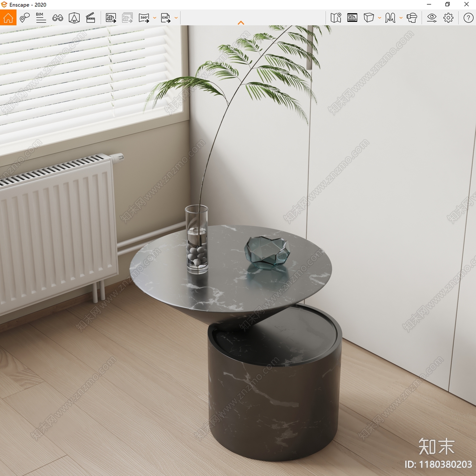Screen dimensions: 476x476
Task: Open the mini map icon
Action: point(336,18)
